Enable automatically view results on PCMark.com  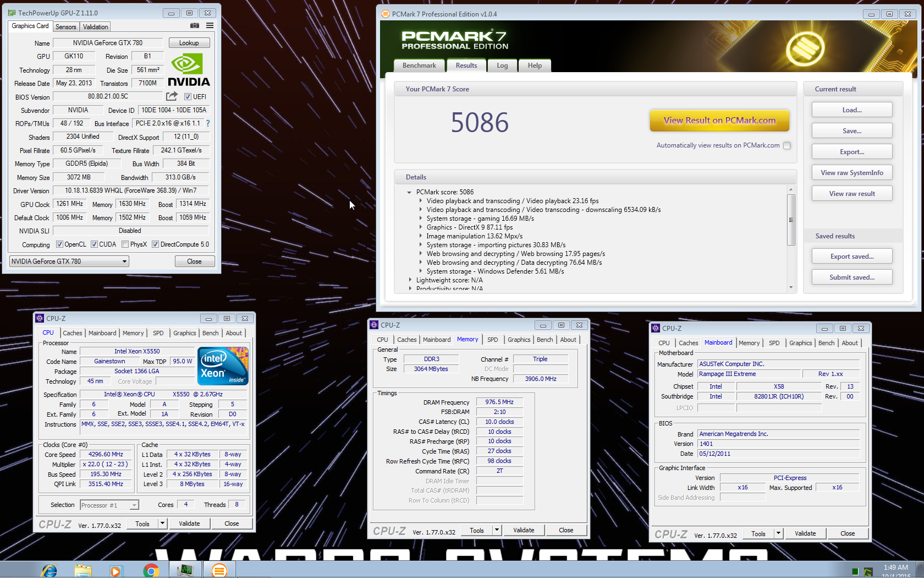click(787, 146)
